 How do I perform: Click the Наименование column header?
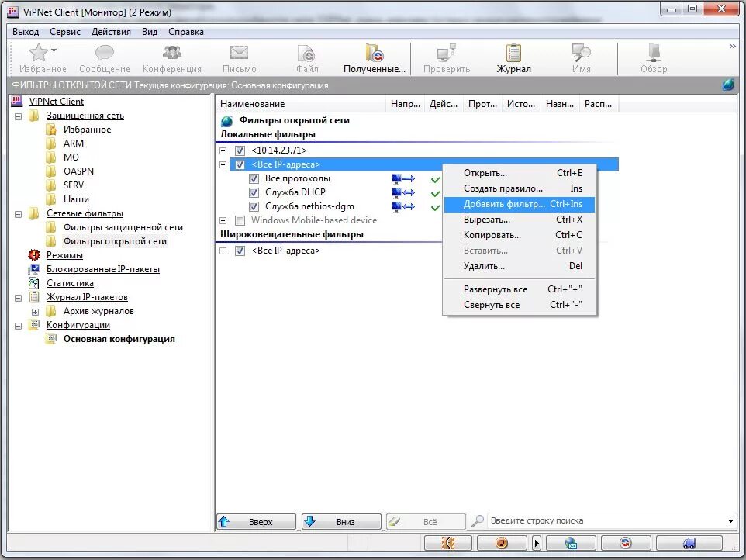click(300, 104)
